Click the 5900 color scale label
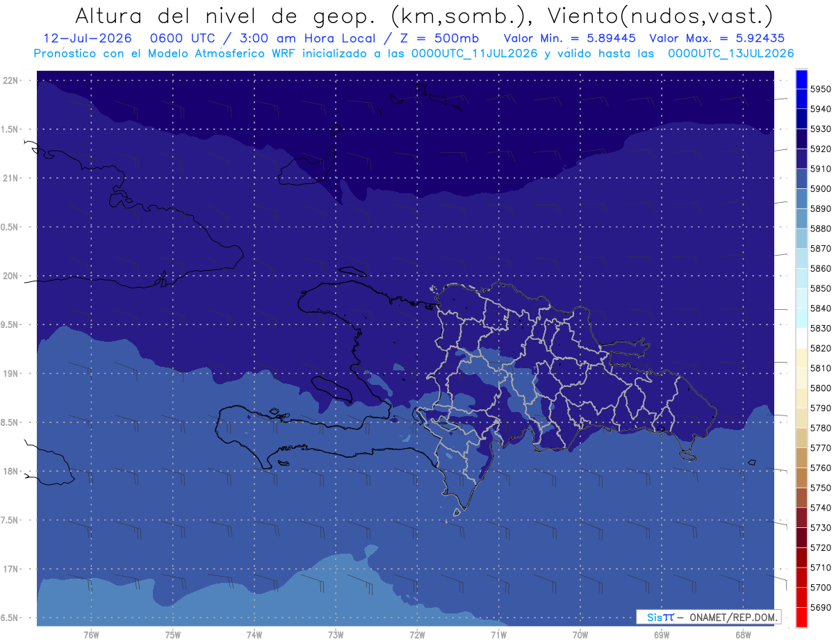This screenshot has height=644, width=834. [820, 188]
